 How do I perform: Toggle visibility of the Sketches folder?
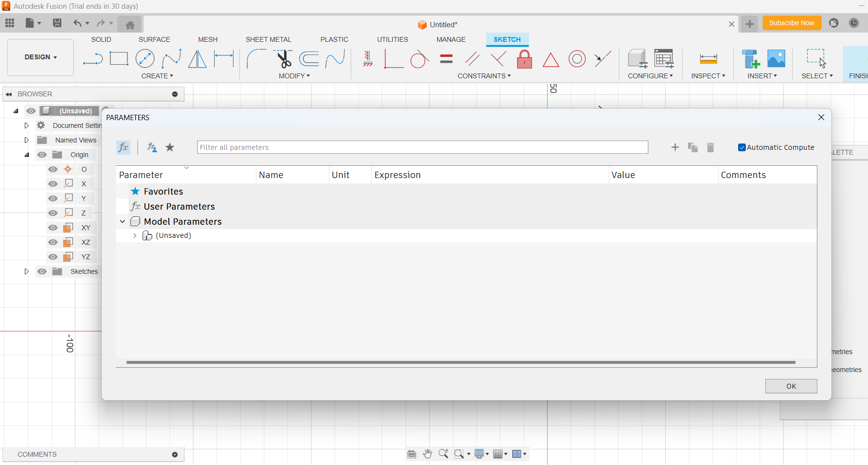(42, 271)
